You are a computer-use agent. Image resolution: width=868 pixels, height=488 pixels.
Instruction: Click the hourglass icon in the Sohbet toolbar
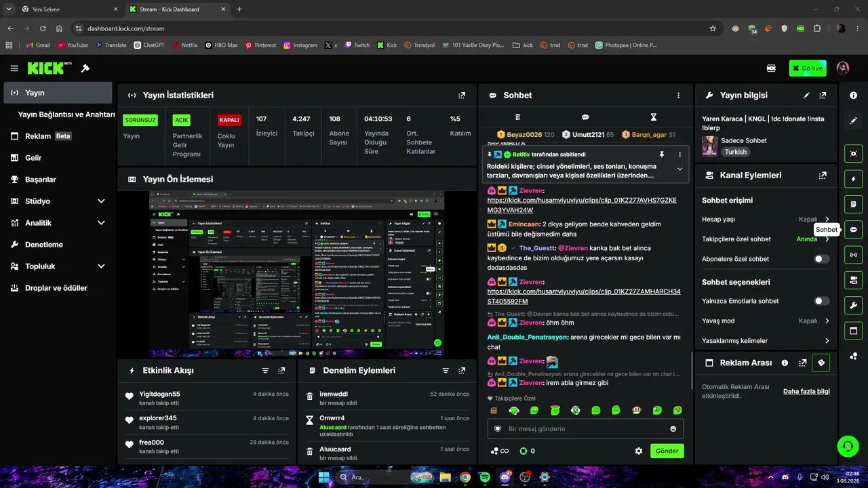click(x=654, y=117)
